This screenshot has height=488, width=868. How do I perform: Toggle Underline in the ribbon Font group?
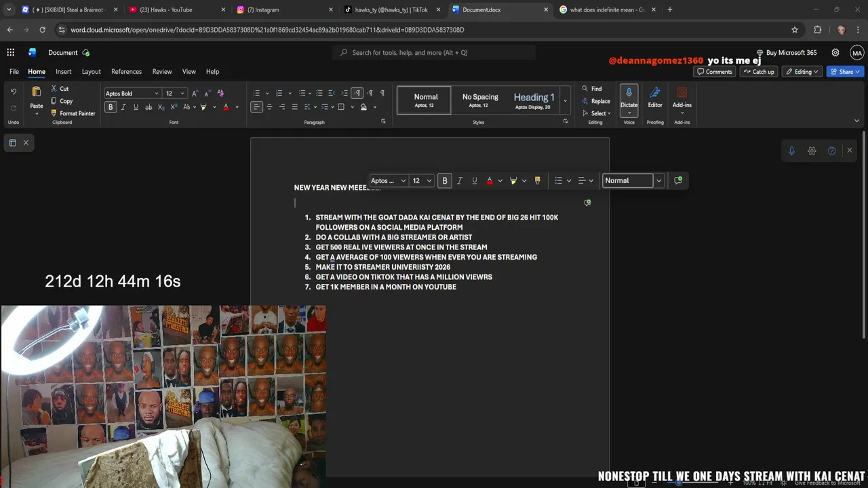[x=136, y=107]
